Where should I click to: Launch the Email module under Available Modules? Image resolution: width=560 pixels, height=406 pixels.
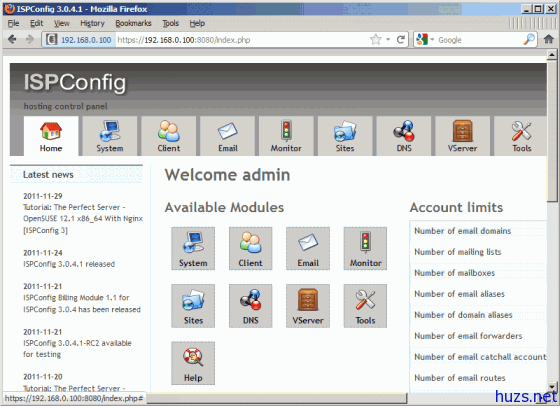pos(308,249)
